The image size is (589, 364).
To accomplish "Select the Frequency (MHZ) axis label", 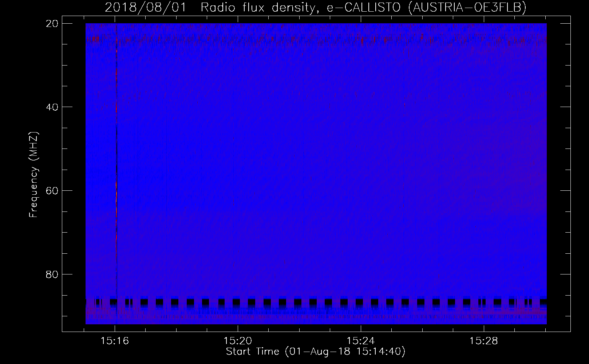I will click(34, 175).
